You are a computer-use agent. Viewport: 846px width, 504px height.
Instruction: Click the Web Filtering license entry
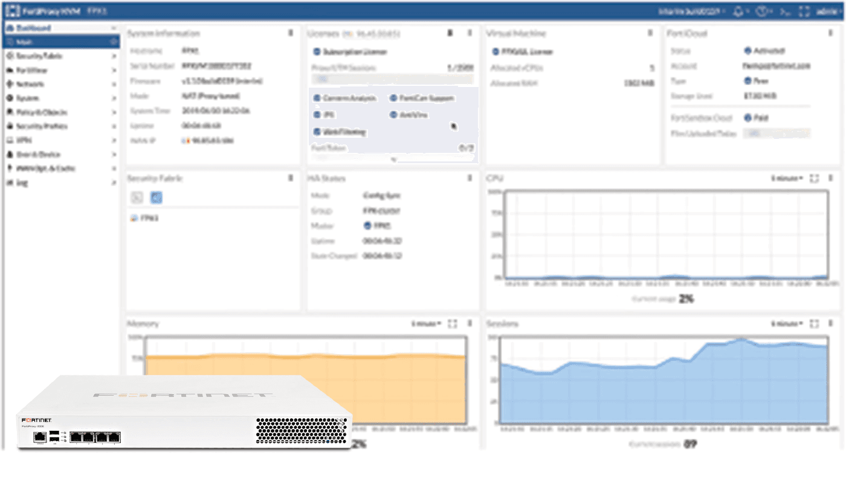tap(340, 132)
